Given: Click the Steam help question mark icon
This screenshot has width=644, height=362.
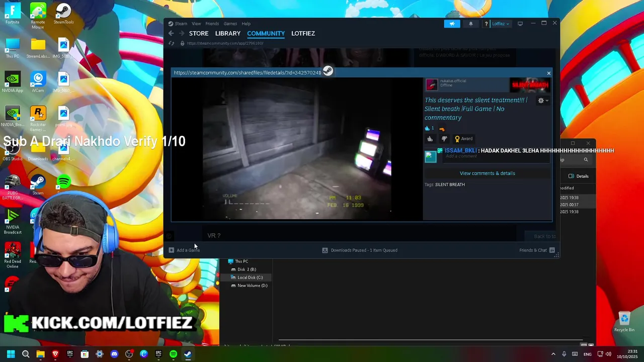Looking at the screenshot, I should point(486,24).
